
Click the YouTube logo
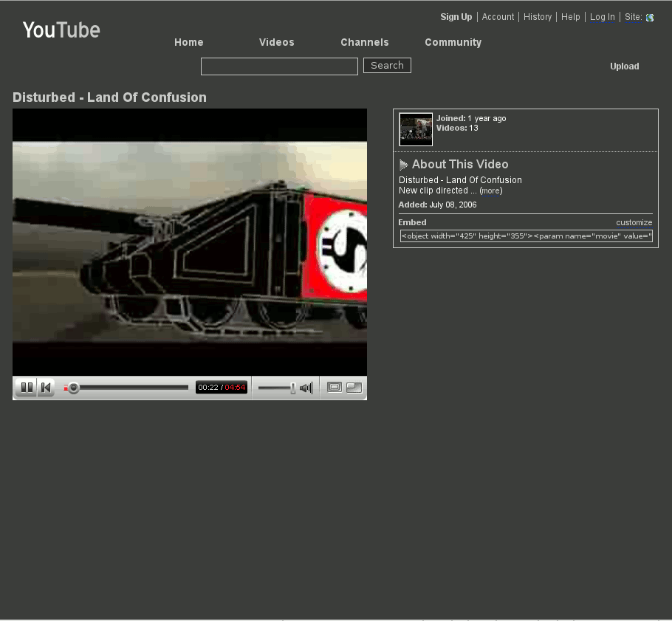click(x=61, y=30)
